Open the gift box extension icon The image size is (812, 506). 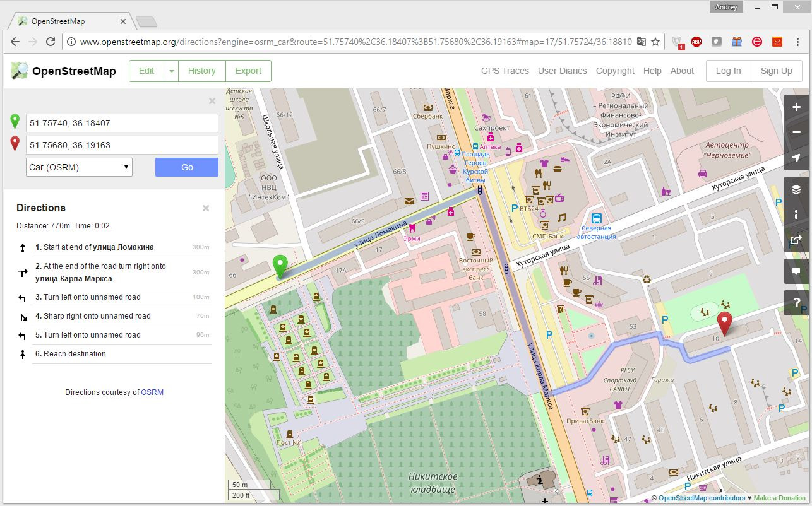(x=737, y=42)
